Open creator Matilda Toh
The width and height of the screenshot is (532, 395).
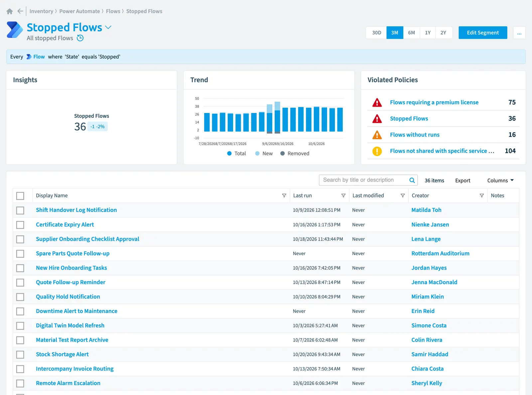click(426, 210)
